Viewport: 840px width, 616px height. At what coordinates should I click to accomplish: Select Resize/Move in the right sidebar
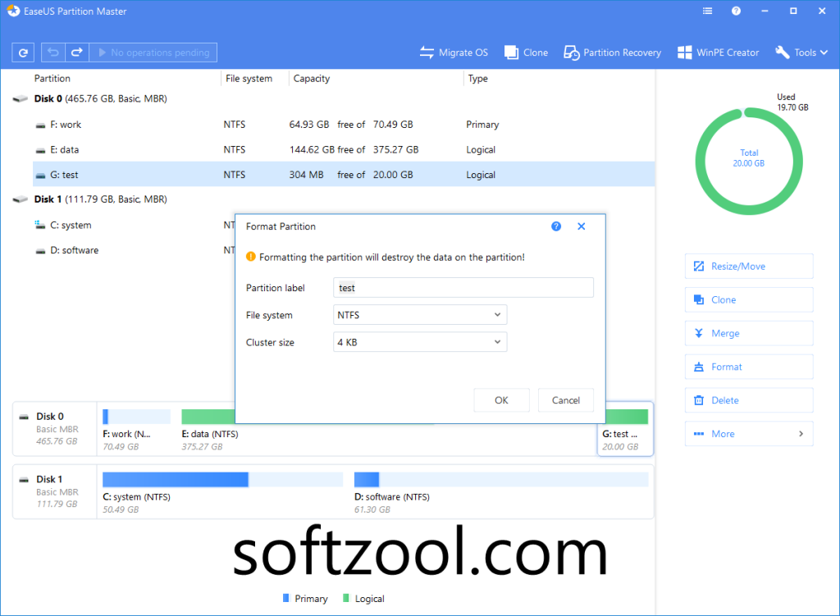coord(748,266)
